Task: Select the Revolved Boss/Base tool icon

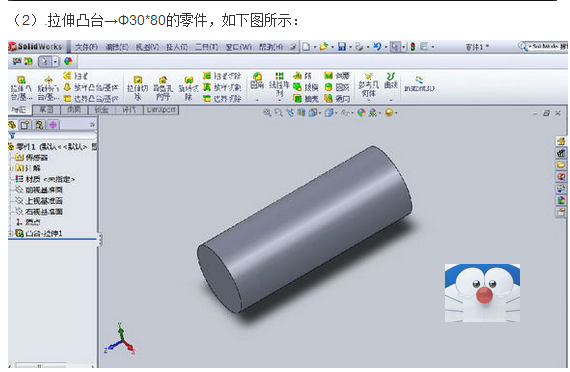Action: (48, 88)
